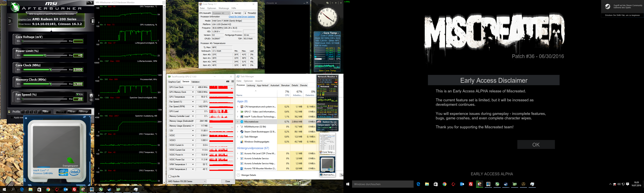This screenshot has height=193, width=644.
Task: Take a GPU-Z screenshot with camera icon
Action: [228, 81]
